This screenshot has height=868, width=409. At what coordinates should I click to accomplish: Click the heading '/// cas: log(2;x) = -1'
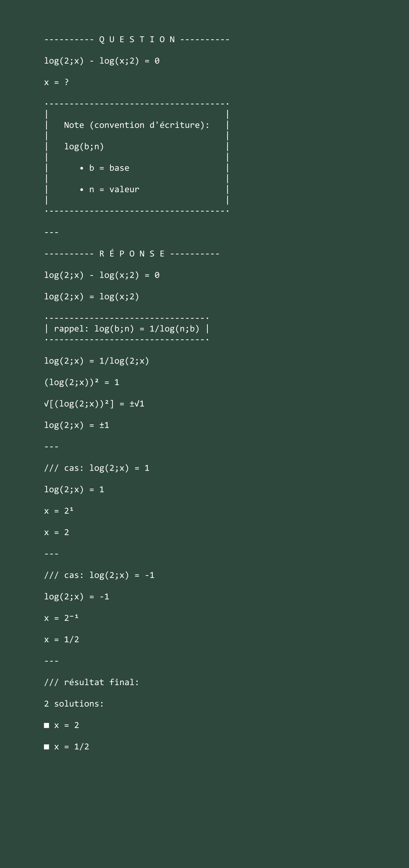coord(99,575)
